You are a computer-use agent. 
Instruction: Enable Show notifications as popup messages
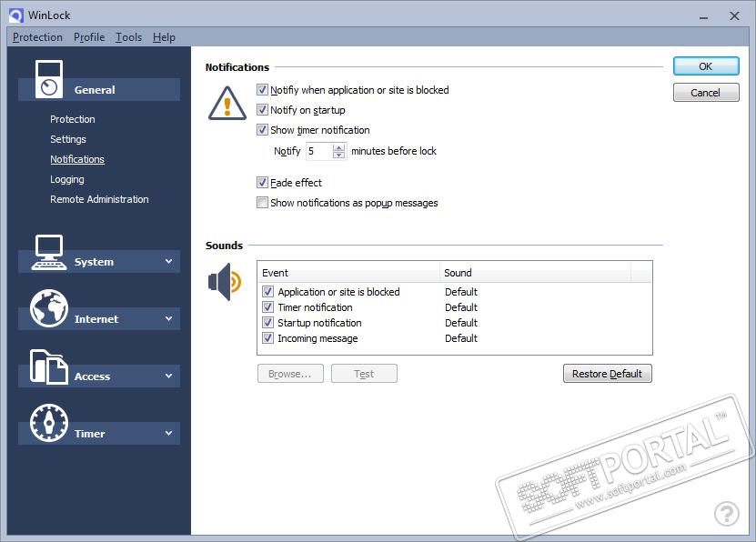(x=262, y=203)
